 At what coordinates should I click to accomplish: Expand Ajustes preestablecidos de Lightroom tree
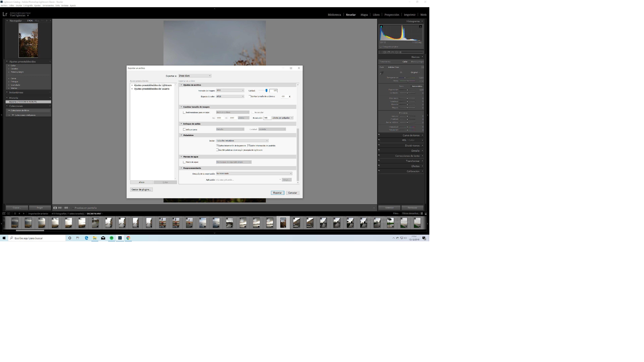pyautogui.click(x=132, y=85)
